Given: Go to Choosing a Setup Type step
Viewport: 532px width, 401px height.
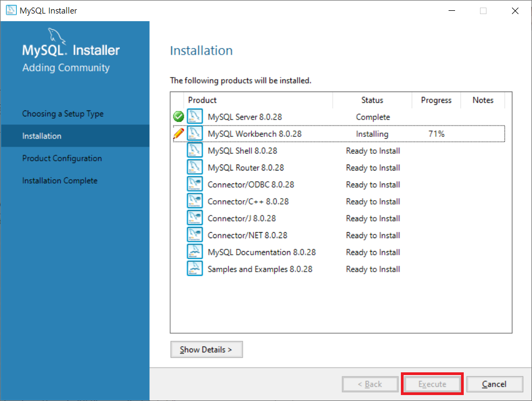Looking at the screenshot, I should (63, 114).
